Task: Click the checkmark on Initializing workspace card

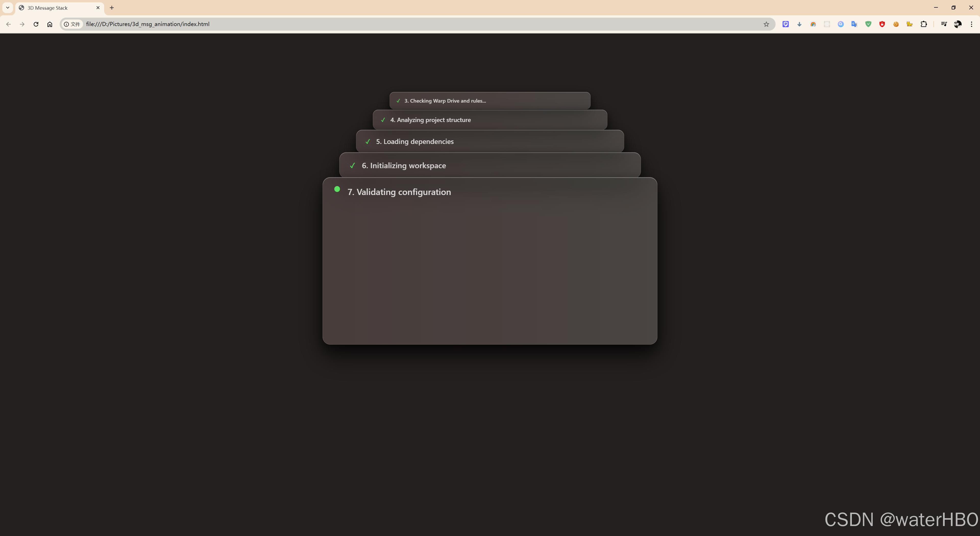Action: tap(352, 165)
